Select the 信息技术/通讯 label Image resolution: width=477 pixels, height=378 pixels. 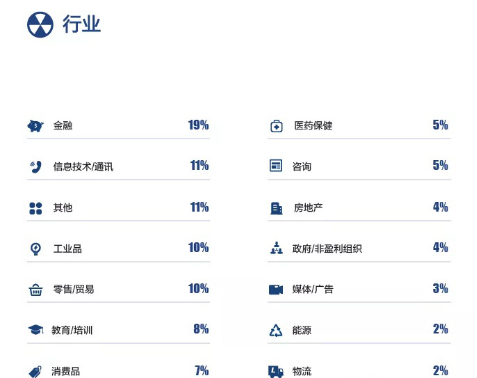83,167
